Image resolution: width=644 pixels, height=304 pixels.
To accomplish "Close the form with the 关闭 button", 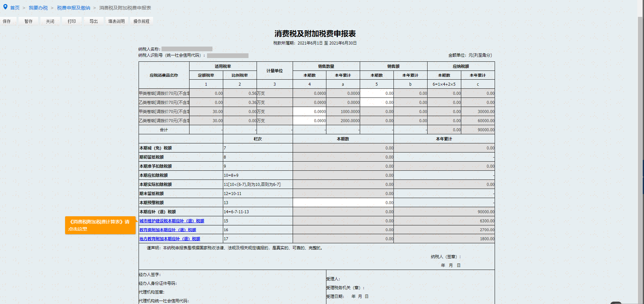I will pos(50,21).
